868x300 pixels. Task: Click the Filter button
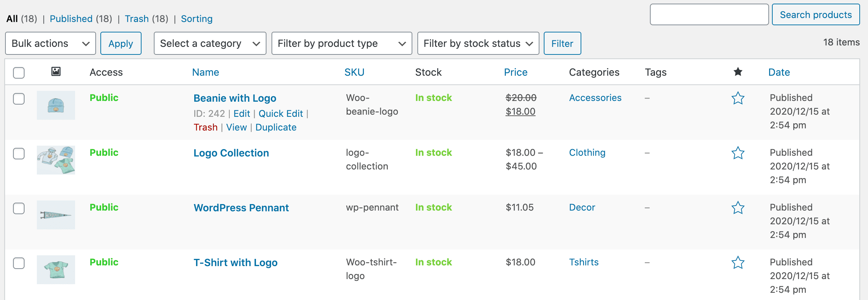563,43
